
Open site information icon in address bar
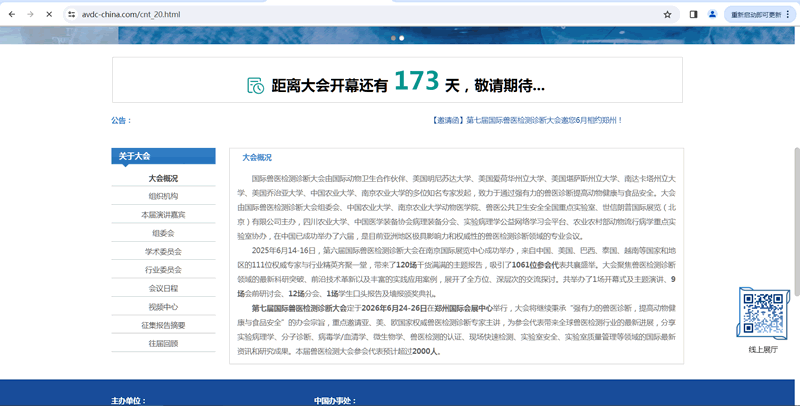[71, 15]
